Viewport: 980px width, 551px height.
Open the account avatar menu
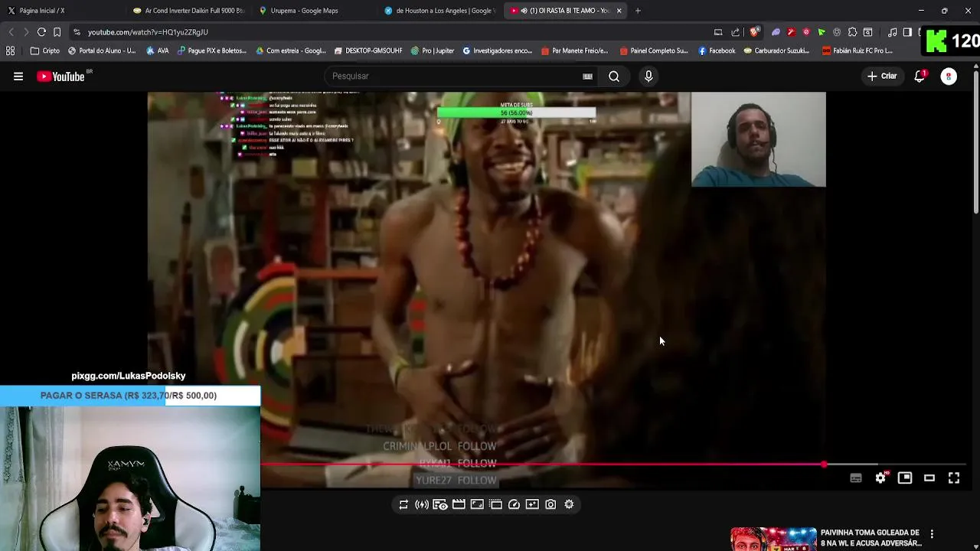click(949, 77)
